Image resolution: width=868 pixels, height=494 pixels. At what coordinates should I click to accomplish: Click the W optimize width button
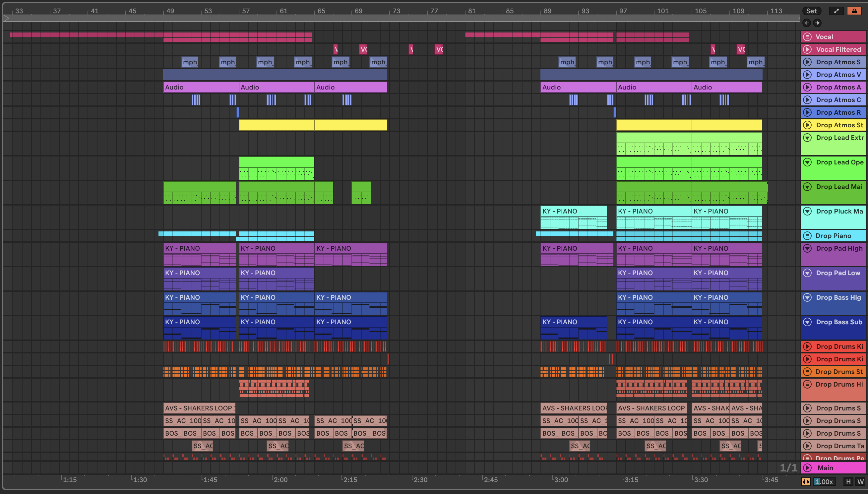pyautogui.click(x=860, y=482)
